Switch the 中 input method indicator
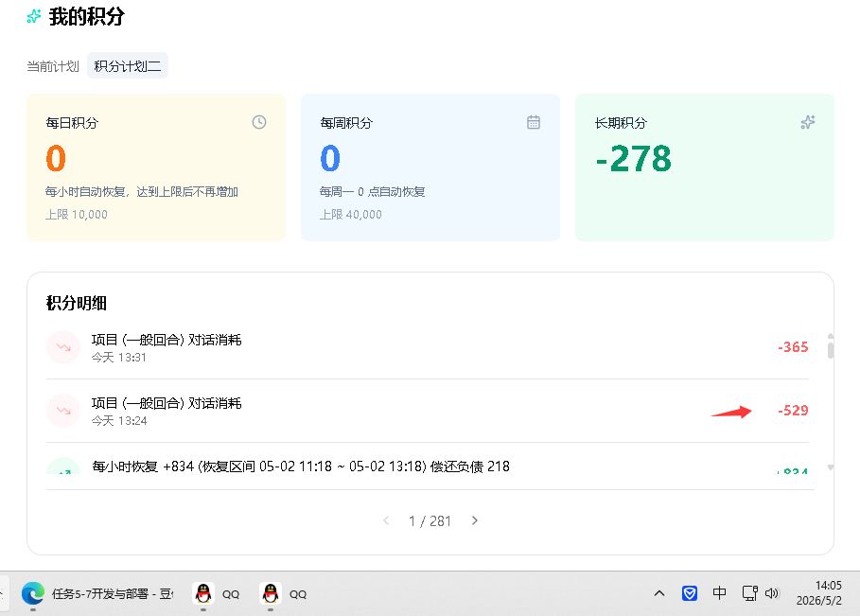This screenshot has width=860, height=616. pos(719,593)
